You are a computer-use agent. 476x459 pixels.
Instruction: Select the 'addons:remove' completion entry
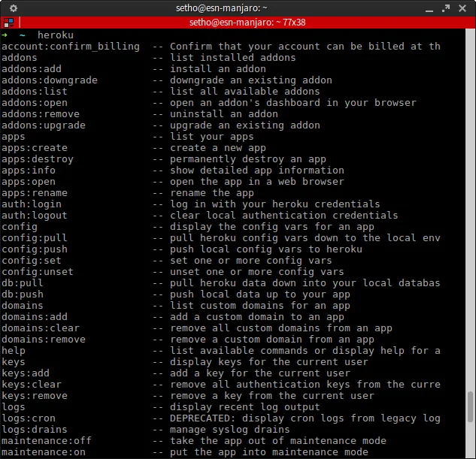click(41, 114)
